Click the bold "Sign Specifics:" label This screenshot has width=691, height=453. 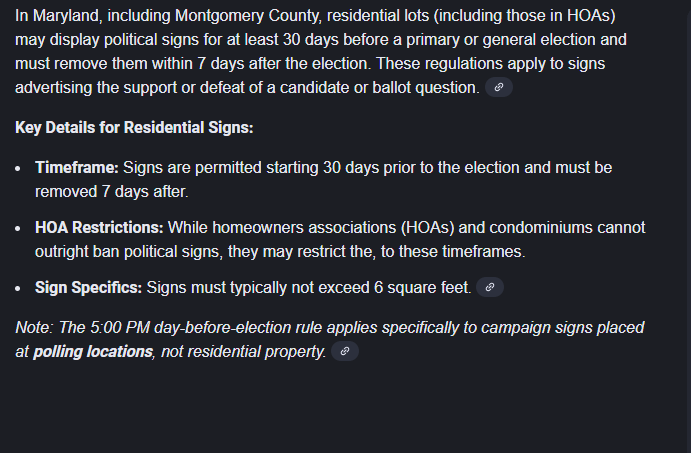pyautogui.click(x=89, y=288)
